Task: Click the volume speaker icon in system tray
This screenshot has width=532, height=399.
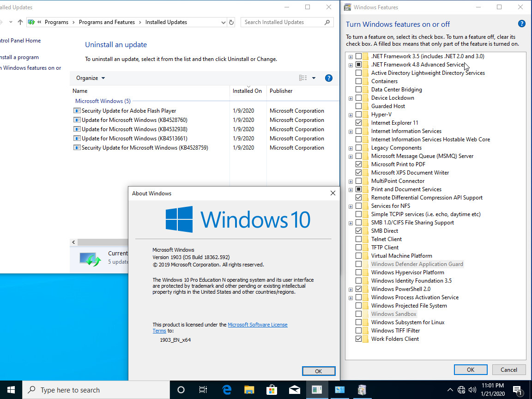Action: pyautogui.click(x=472, y=390)
